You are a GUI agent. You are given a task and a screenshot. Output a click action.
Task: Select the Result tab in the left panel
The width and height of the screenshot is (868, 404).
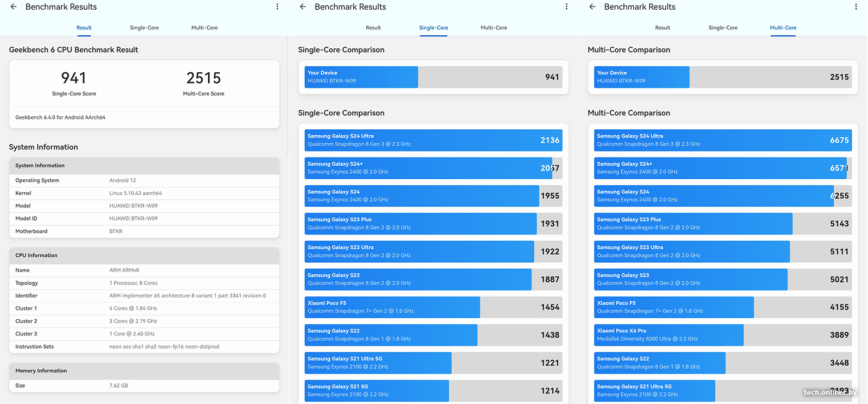[x=84, y=28]
